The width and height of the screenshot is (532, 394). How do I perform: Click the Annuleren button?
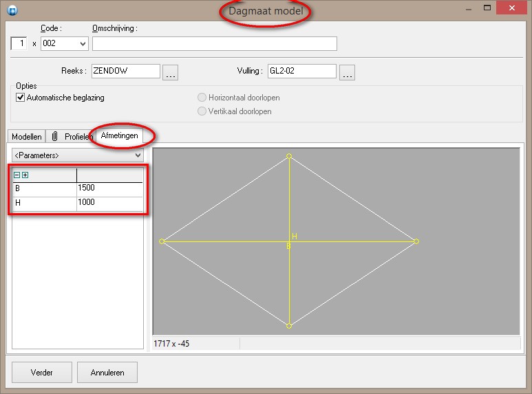point(107,372)
